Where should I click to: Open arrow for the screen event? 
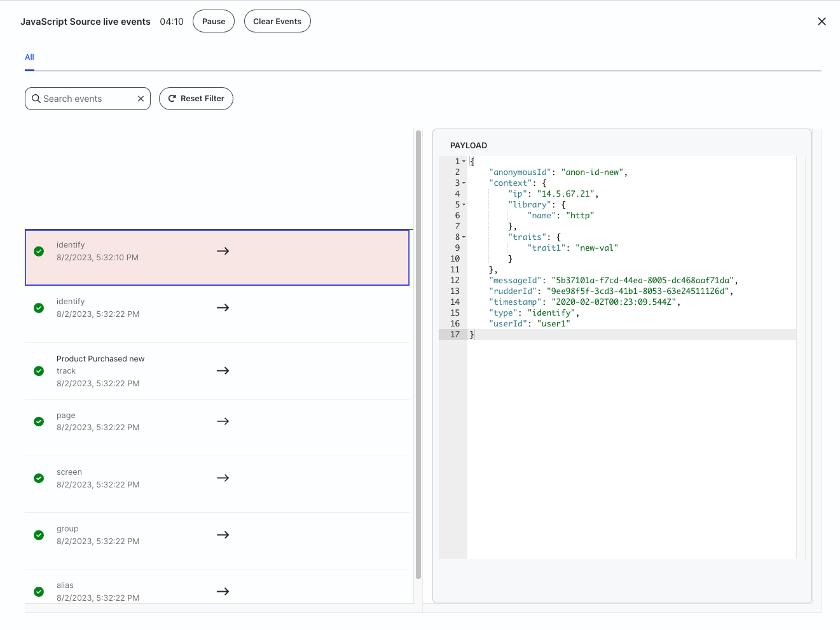(223, 478)
